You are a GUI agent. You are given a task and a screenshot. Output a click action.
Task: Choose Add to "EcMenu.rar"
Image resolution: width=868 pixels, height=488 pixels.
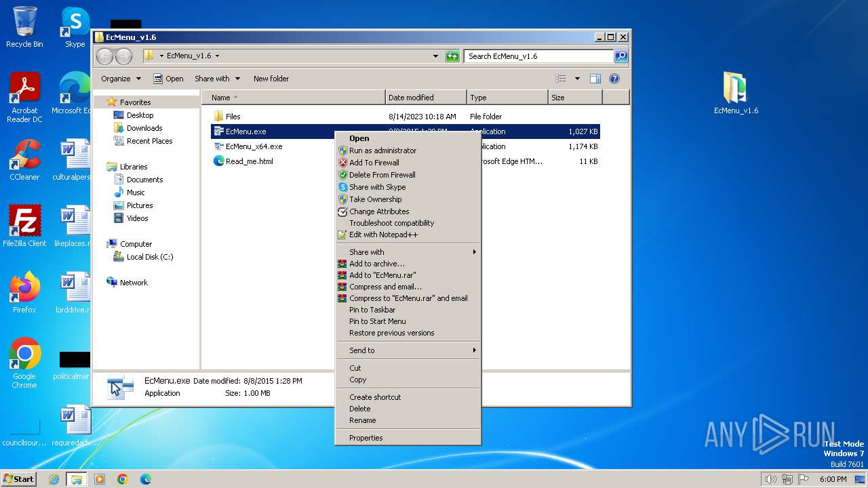click(408, 275)
